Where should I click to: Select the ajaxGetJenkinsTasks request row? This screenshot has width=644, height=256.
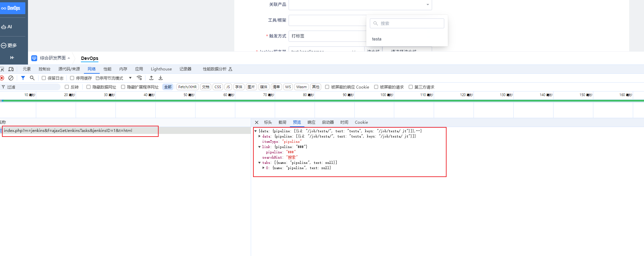[x=125, y=131]
